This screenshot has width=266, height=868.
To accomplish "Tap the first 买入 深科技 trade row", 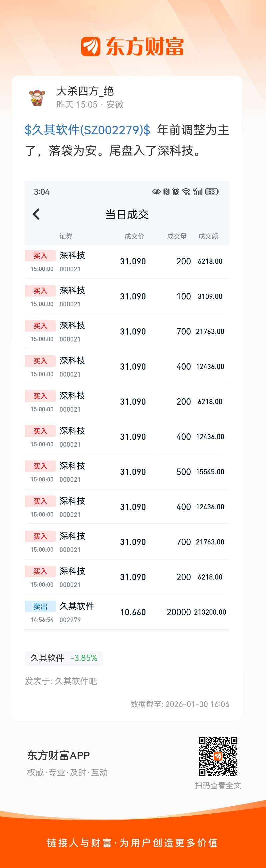I will coord(127,261).
